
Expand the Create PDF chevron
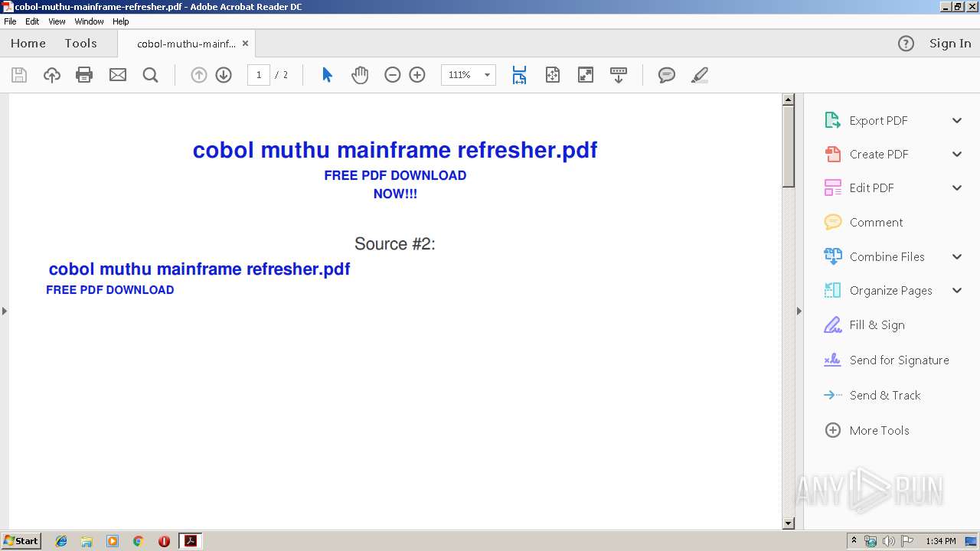[x=957, y=154]
